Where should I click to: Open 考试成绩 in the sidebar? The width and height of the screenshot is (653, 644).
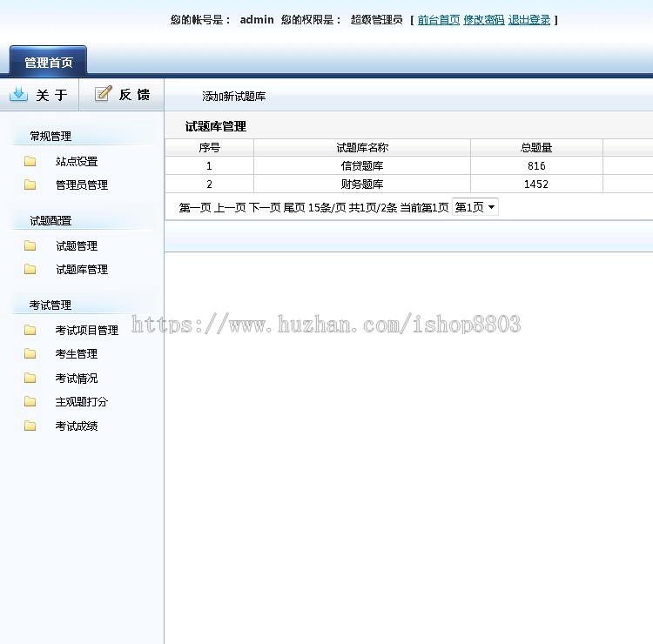coord(77,426)
